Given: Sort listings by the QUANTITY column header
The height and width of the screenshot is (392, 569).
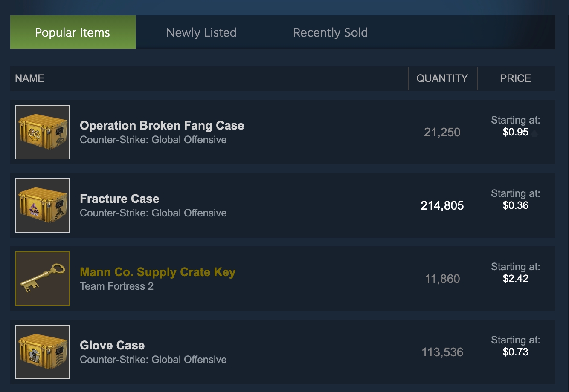Looking at the screenshot, I should 442,78.
